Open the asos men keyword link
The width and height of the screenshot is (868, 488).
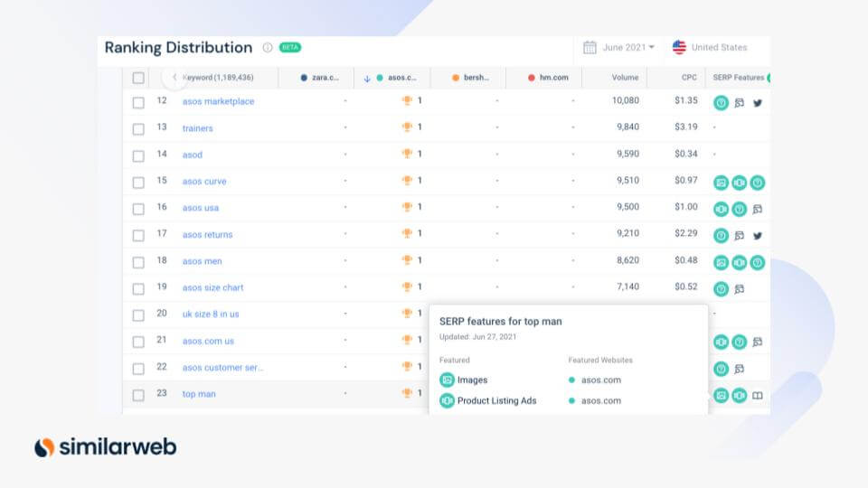tap(202, 260)
